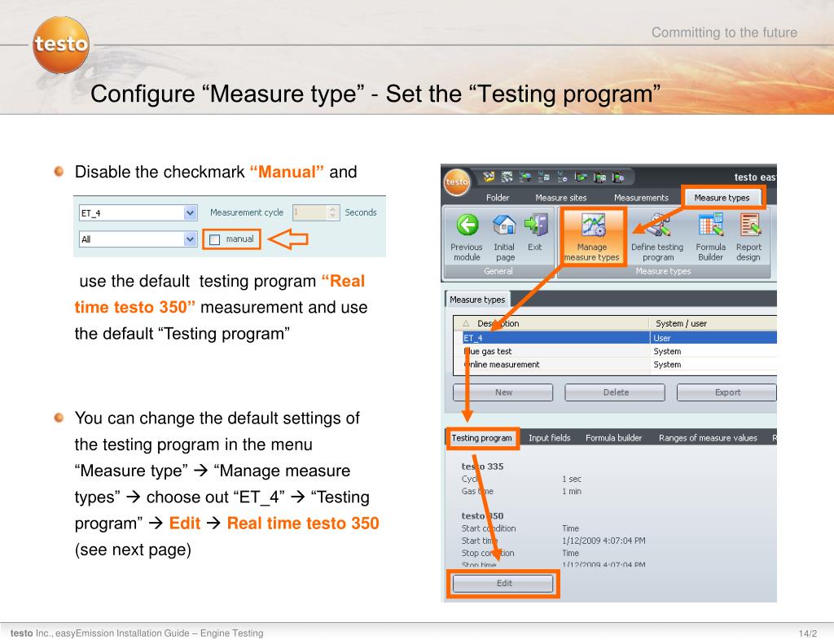Click the testo 350 heading

[x=482, y=516]
